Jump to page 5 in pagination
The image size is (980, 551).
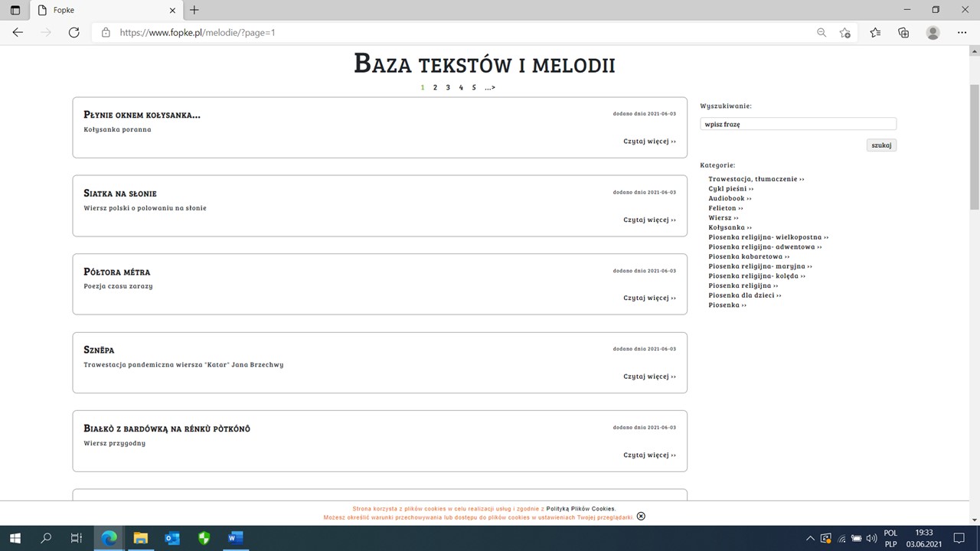tap(474, 87)
